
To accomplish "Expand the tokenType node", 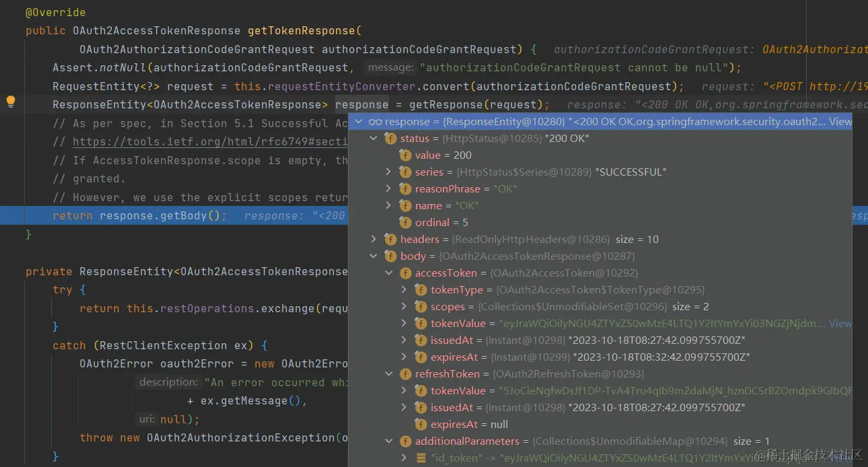I will (404, 290).
